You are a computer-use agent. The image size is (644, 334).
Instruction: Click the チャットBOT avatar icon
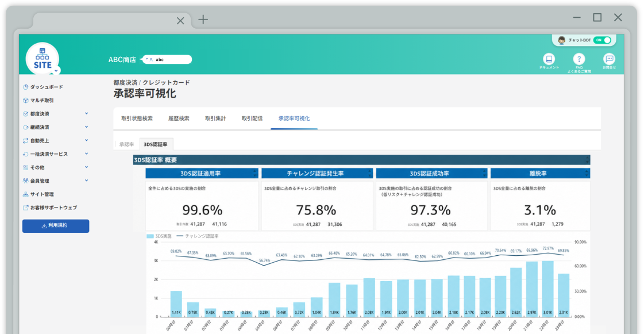click(561, 40)
